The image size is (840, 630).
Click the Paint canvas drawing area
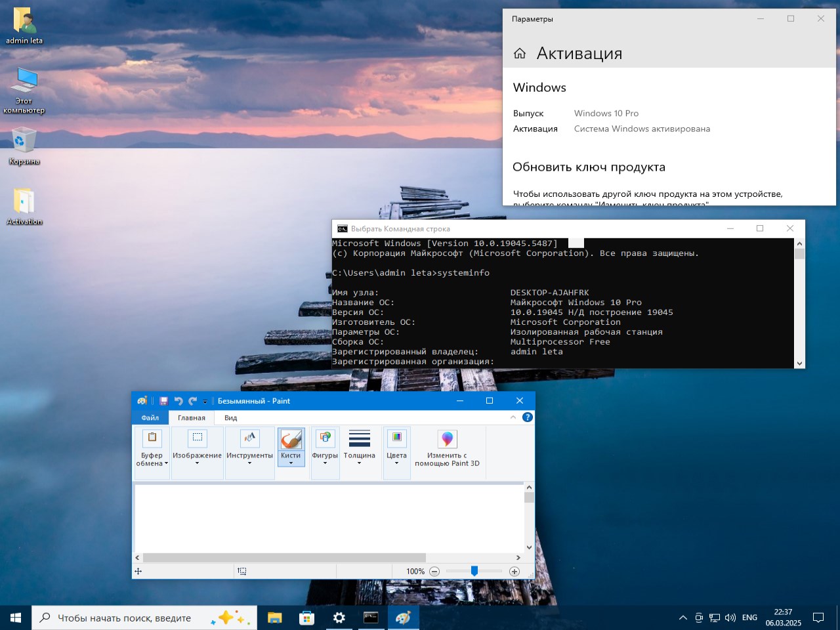point(329,518)
